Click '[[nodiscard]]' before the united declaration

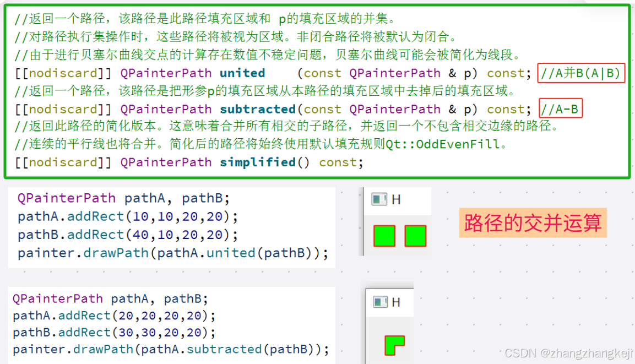tap(63, 73)
